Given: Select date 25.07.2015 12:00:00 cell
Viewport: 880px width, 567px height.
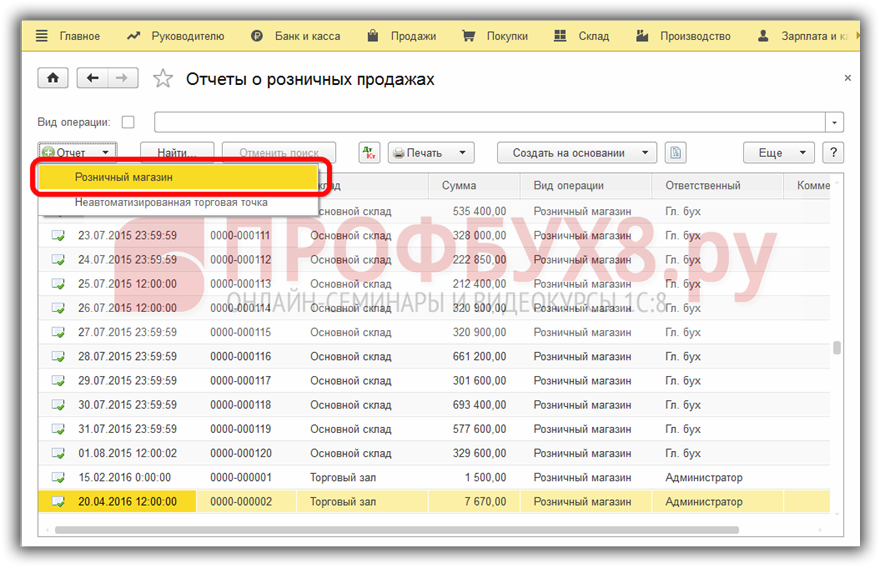Looking at the screenshot, I should [127, 284].
